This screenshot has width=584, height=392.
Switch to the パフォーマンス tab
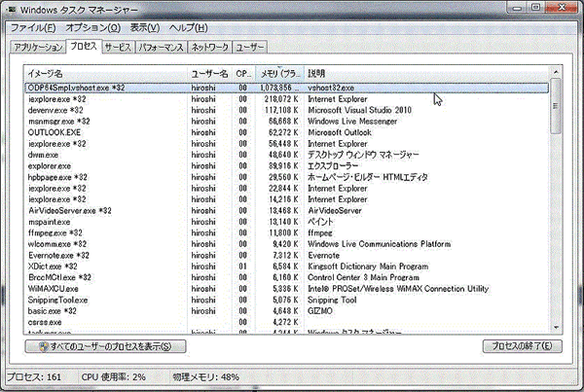click(161, 48)
